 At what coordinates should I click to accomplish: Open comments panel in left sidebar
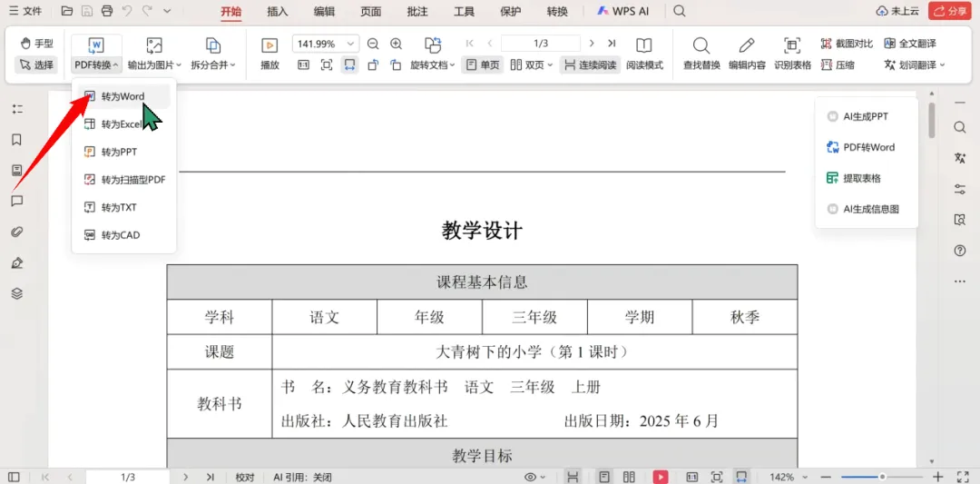(x=17, y=202)
